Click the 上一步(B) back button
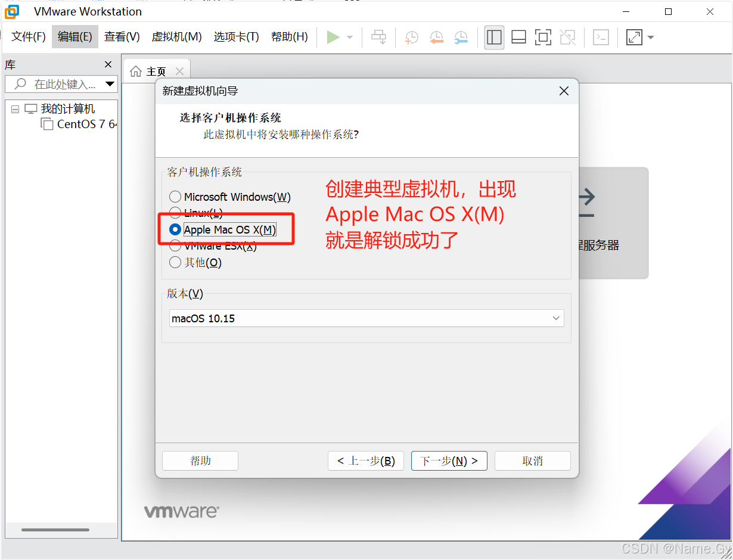The width and height of the screenshot is (733, 560). [366, 461]
